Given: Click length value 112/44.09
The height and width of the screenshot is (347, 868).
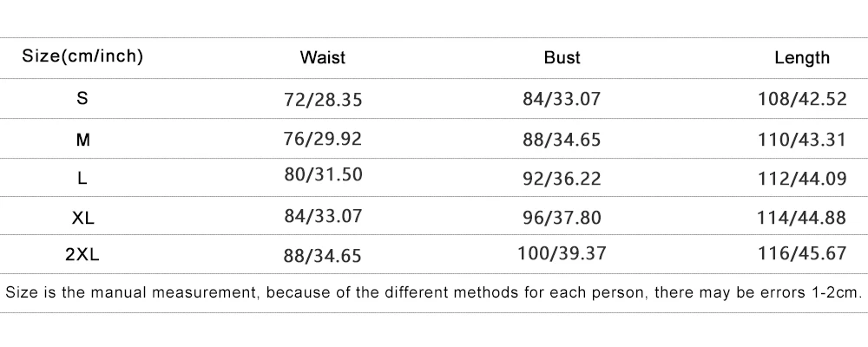Looking at the screenshot, I should 802,178.
